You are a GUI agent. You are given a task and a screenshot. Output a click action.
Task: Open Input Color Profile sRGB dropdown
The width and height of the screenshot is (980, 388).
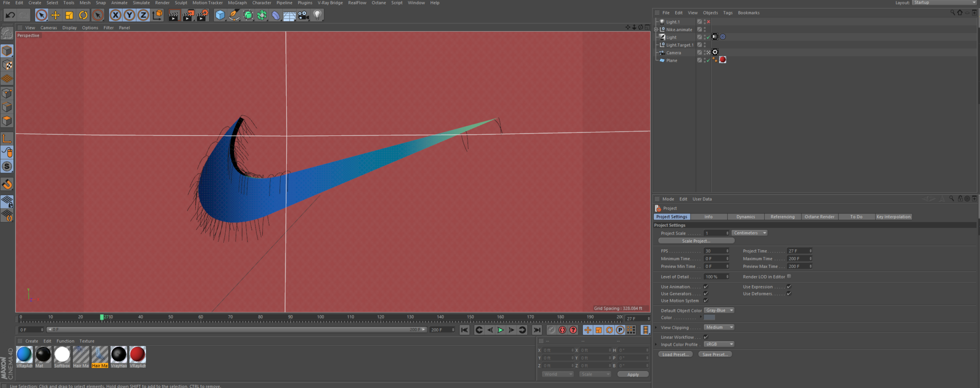719,344
